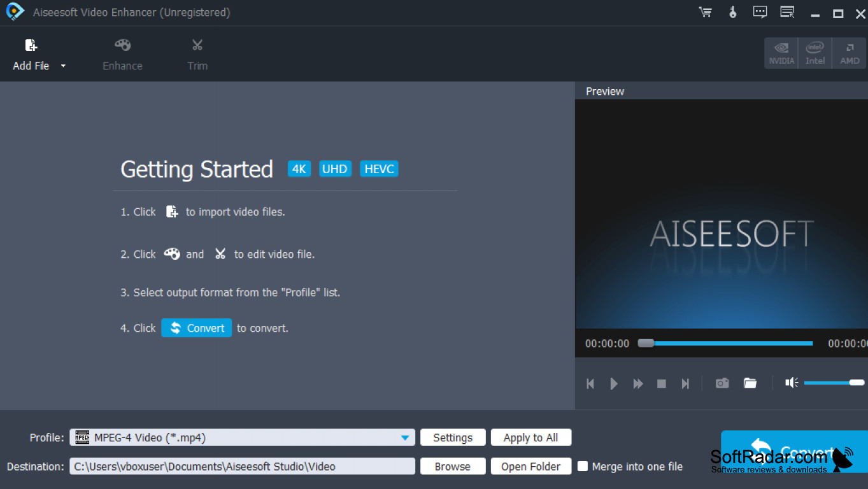Toggle the Intel acceleration button
The width and height of the screenshot is (868, 489).
coord(815,53)
